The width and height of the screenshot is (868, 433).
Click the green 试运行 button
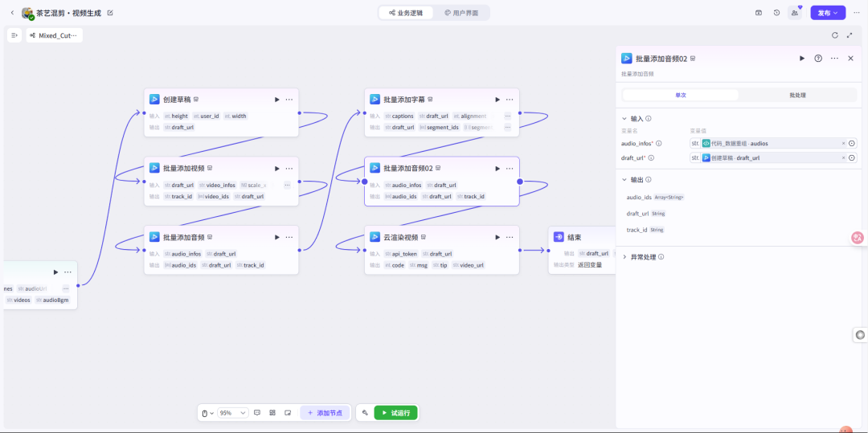point(395,413)
